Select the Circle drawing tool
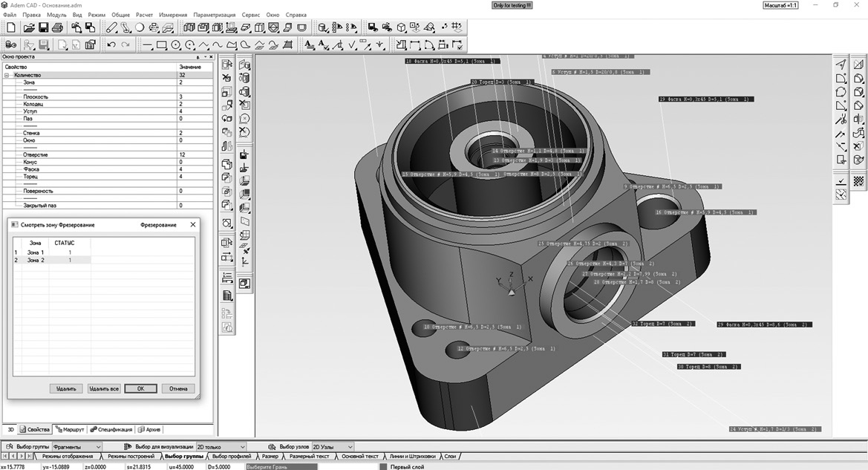This screenshot has height=470, width=868. (x=176, y=45)
